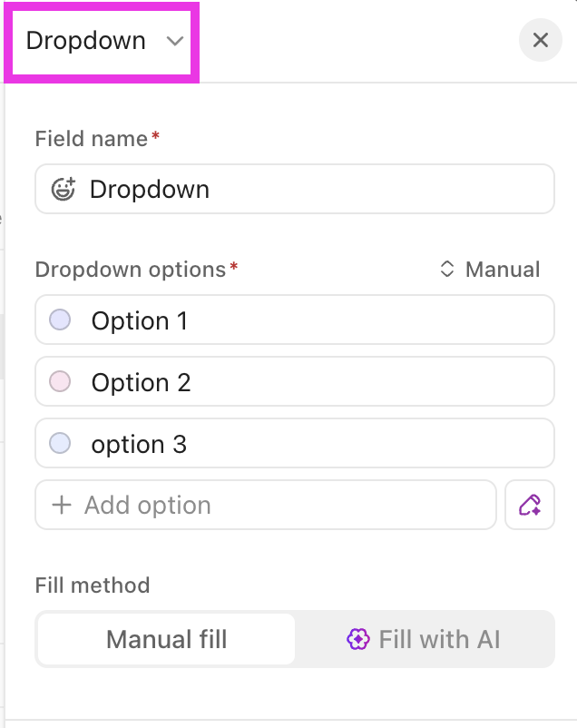Click the purple AI flower icon
The height and width of the screenshot is (728, 577).
(357, 639)
